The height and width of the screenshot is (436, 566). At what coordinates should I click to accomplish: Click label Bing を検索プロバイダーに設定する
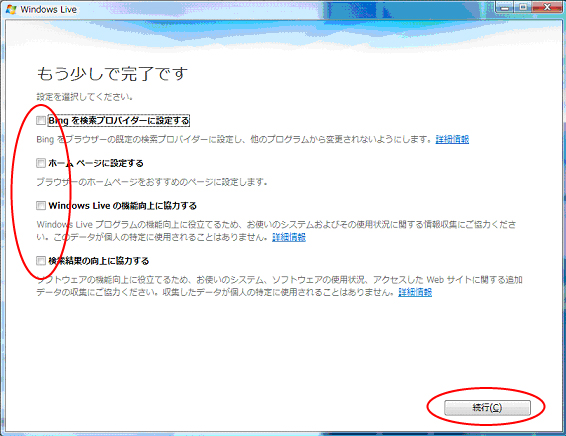coord(119,120)
